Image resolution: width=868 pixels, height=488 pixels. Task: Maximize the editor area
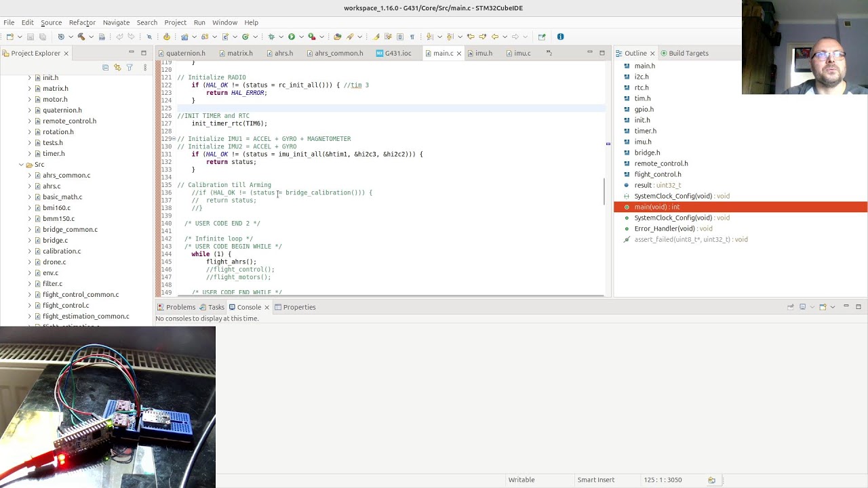coord(601,53)
